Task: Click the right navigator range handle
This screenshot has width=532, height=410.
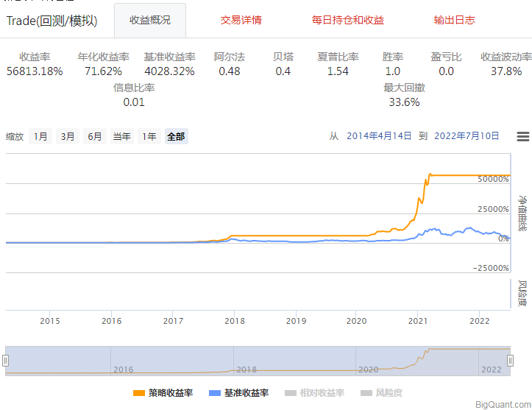Action: [510, 360]
